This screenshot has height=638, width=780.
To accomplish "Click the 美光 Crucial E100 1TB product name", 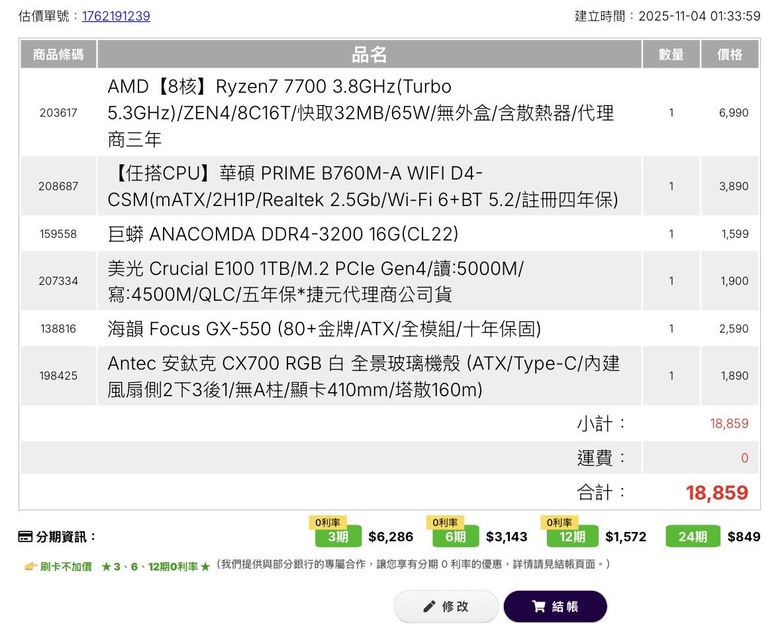I will [x=315, y=281].
